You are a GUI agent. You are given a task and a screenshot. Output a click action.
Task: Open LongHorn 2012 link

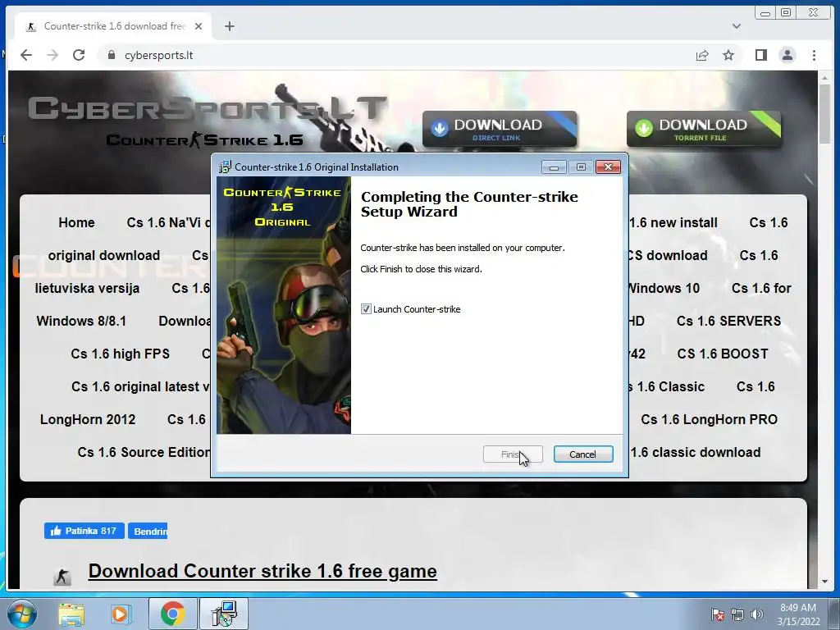click(87, 419)
